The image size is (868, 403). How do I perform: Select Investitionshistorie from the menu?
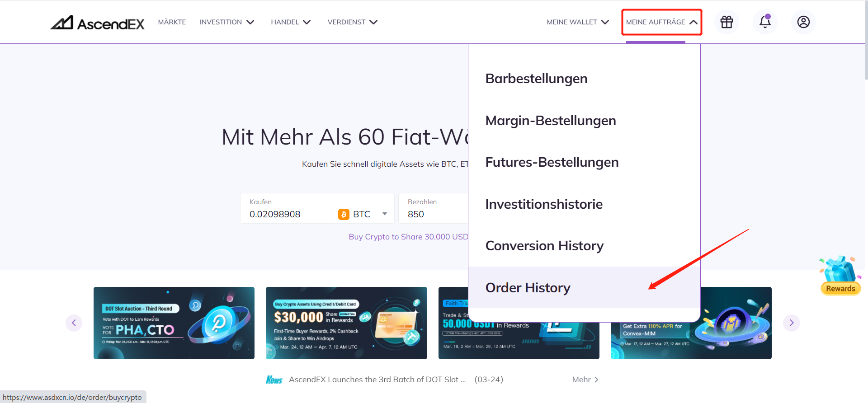coord(584,204)
